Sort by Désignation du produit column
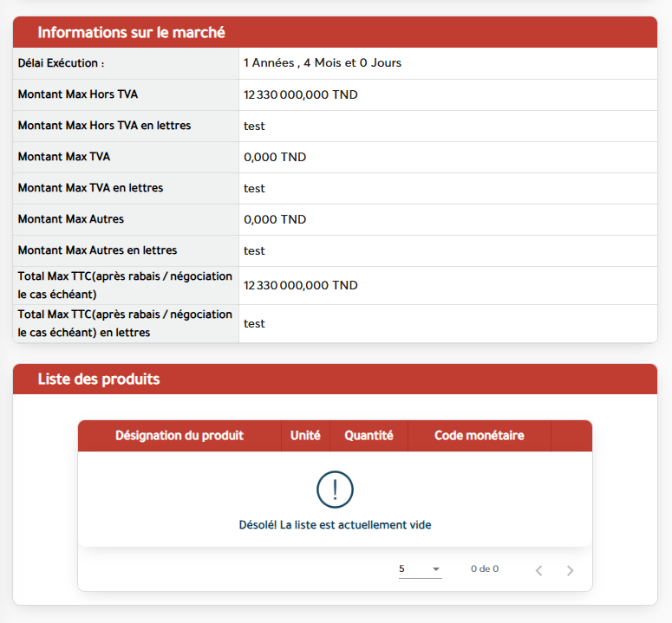Screen dimensions: 672x623 click(179, 436)
